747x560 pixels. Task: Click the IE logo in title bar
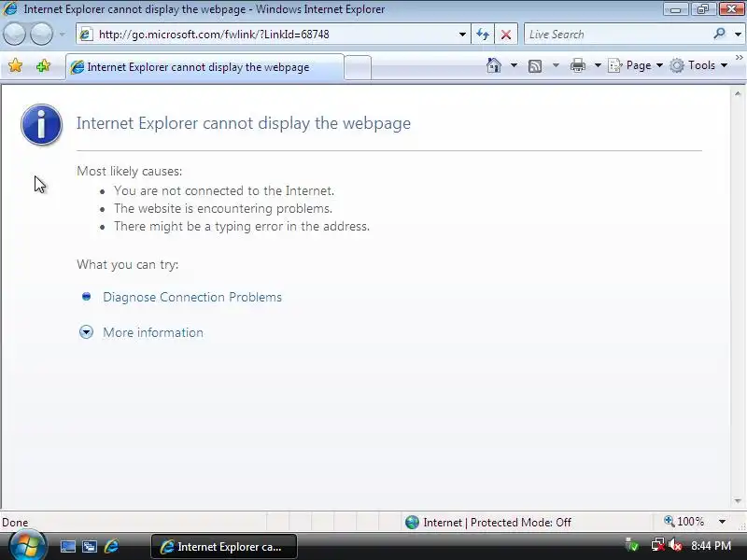click(x=10, y=9)
